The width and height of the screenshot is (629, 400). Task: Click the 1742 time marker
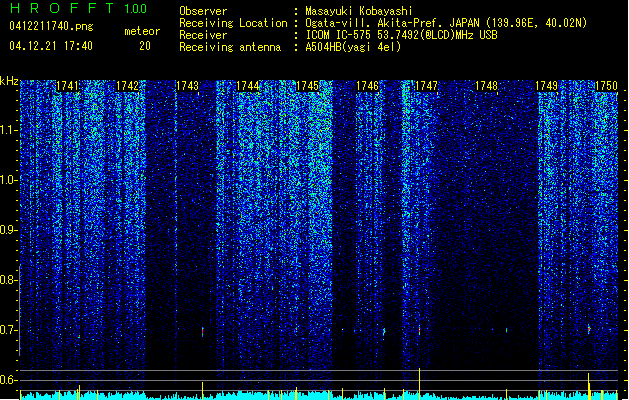coord(127,86)
